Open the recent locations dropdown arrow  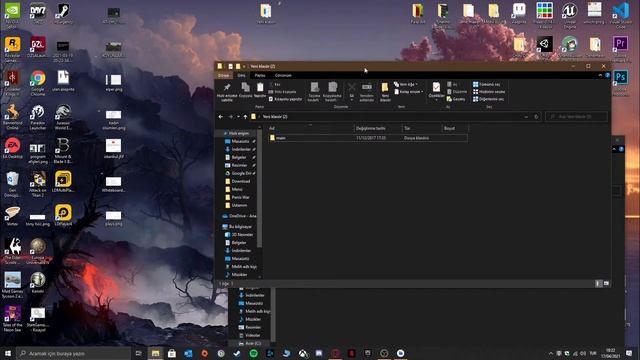pyautogui.click(x=238, y=117)
